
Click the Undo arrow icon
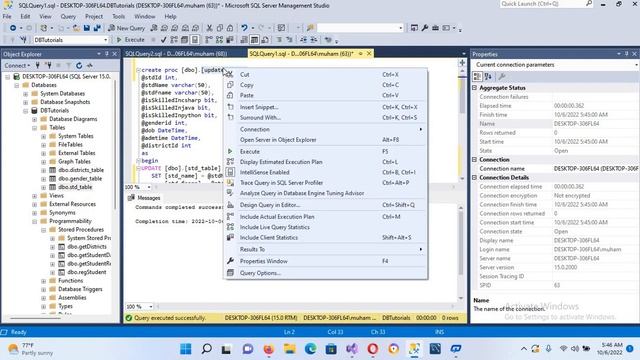coord(244,28)
